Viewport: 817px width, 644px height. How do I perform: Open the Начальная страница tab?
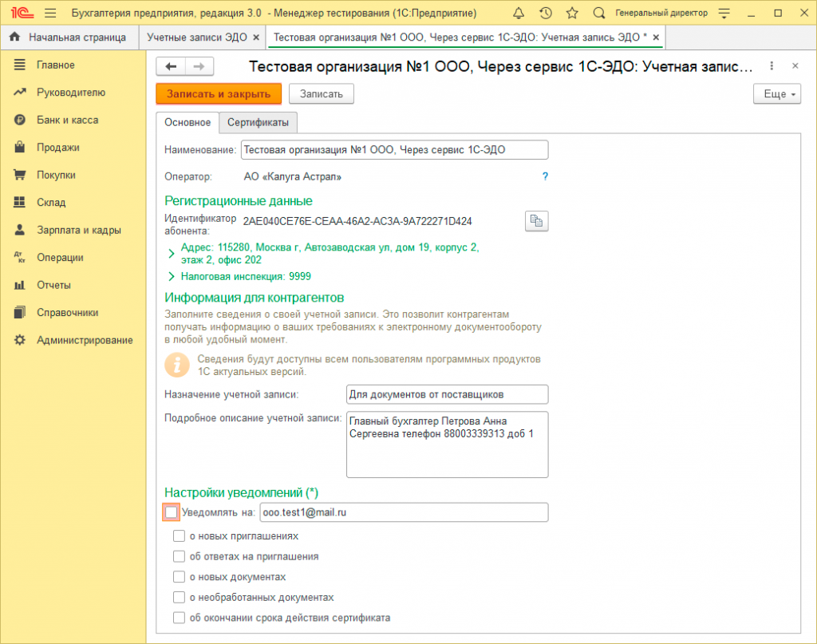click(70, 38)
